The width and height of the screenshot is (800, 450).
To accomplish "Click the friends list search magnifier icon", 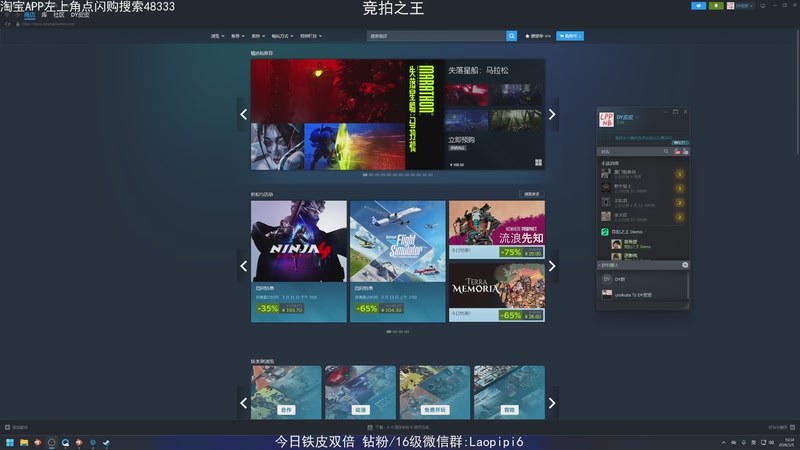I will [666, 152].
